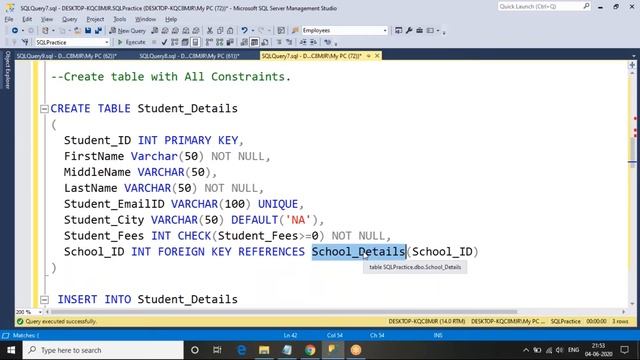
Task: Click the Paste icon
Action: pyautogui.click(x=230, y=31)
